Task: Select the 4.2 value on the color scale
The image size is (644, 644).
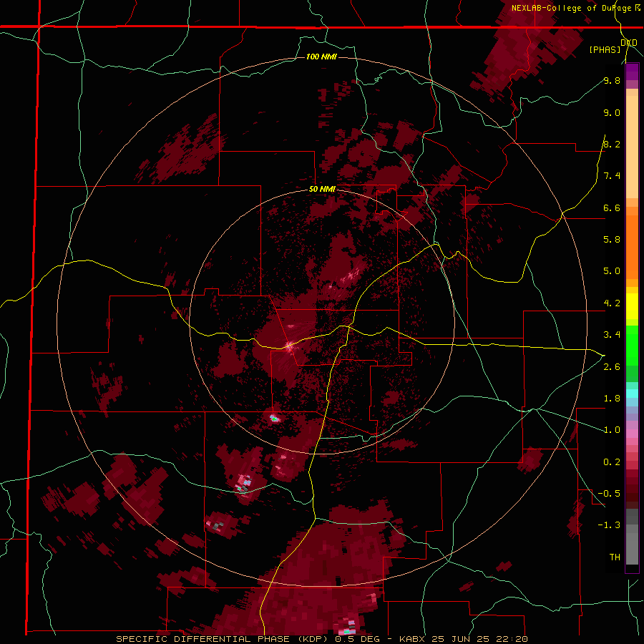Action: (612, 303)
